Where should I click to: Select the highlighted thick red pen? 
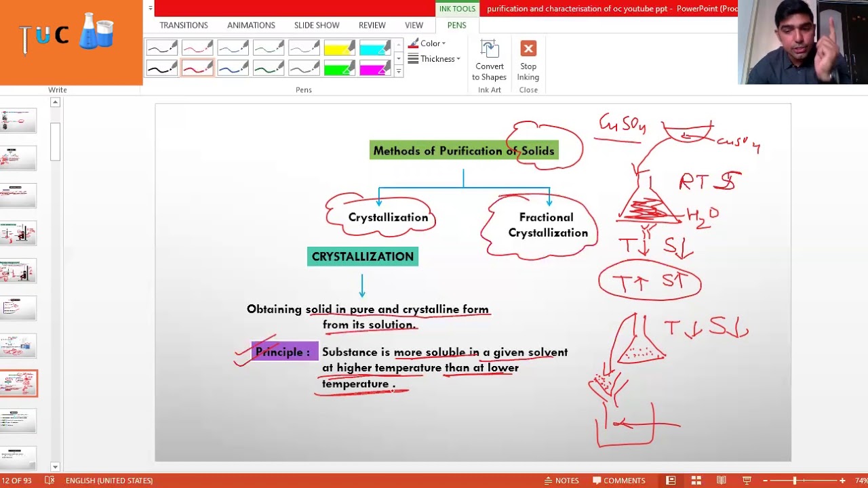pos(197,68)
